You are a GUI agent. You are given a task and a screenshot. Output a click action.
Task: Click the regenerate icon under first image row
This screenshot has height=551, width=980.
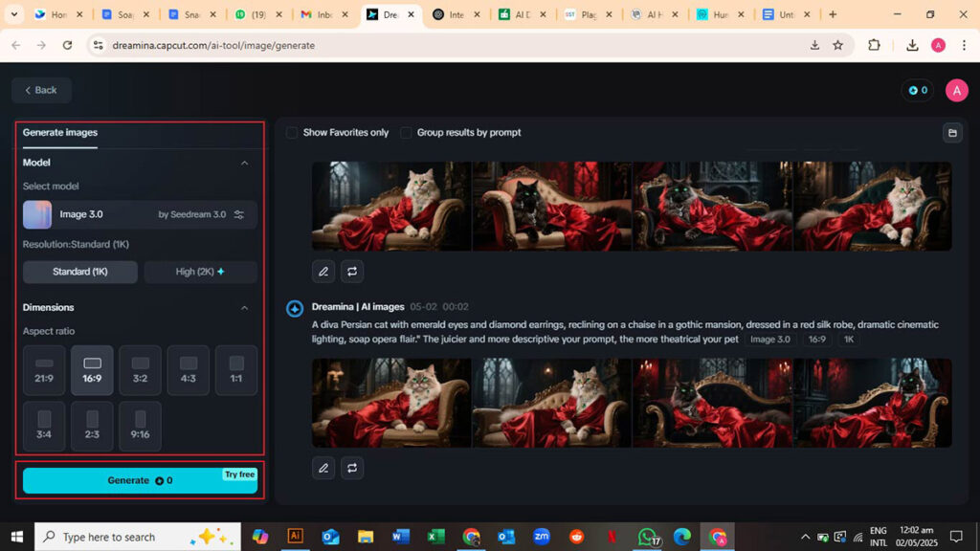352,271
